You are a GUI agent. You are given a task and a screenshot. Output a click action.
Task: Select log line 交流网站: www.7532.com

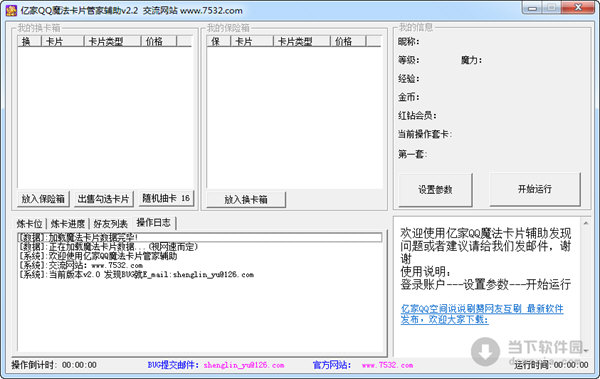200,265
